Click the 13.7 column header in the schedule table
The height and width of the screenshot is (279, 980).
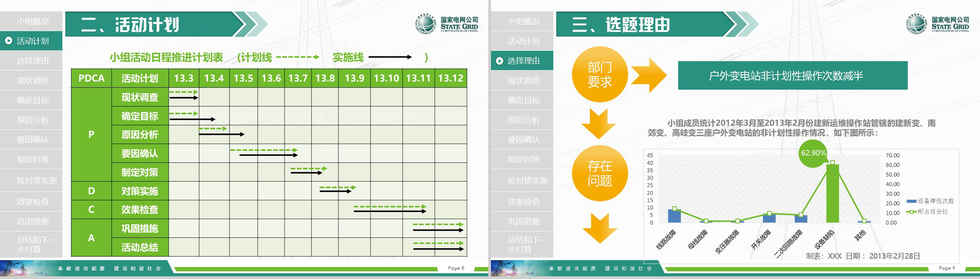pyautogui.click(x=298, y=78)
